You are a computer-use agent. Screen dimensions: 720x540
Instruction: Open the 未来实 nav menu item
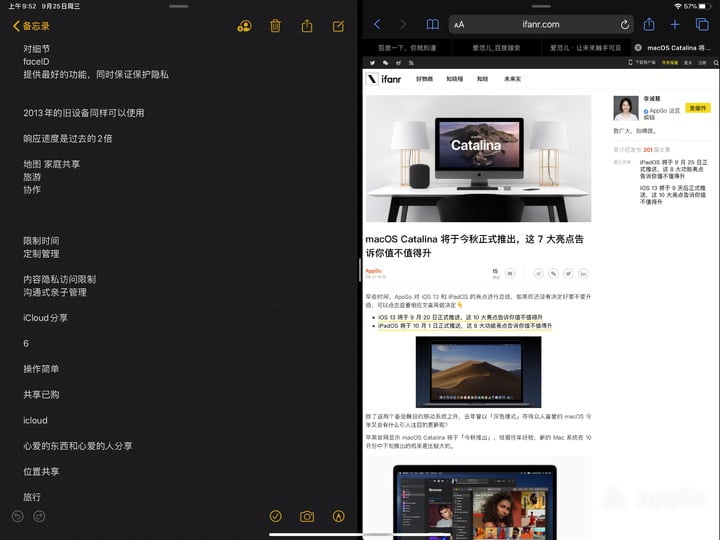pyautogui.click(x=512, y=79)
